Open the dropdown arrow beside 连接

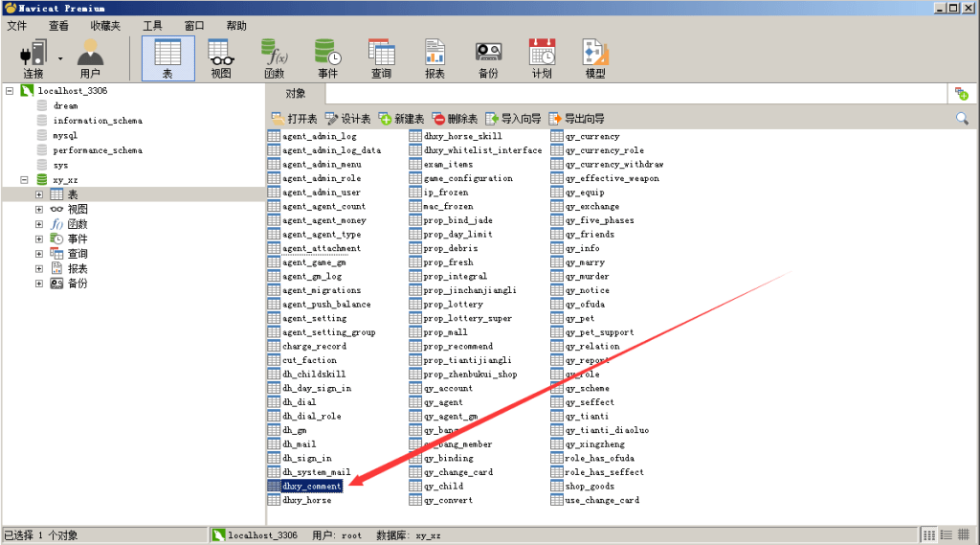coord(60,57)
